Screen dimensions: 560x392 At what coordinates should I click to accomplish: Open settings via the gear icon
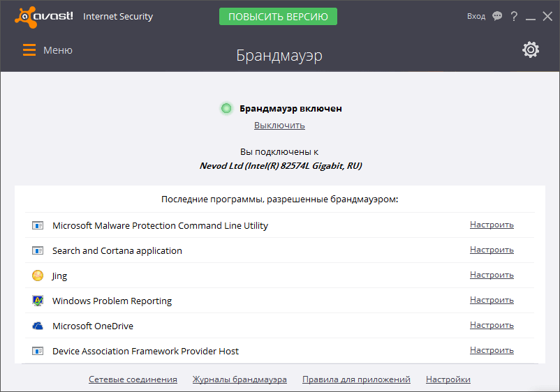(x=531, y=50)
